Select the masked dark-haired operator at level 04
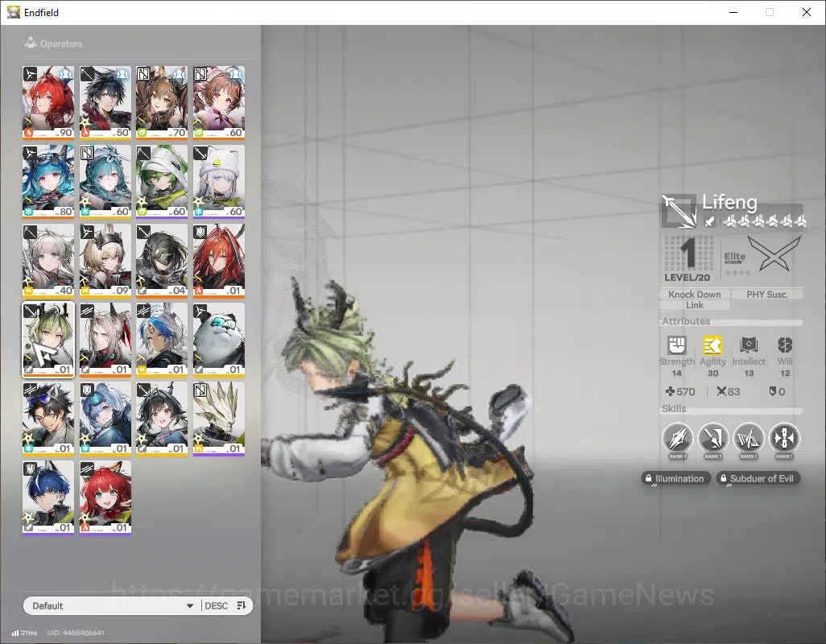Image resolution: width=826 pixels, height=644 pixels. pyautogui.click(x=162, y=260)
